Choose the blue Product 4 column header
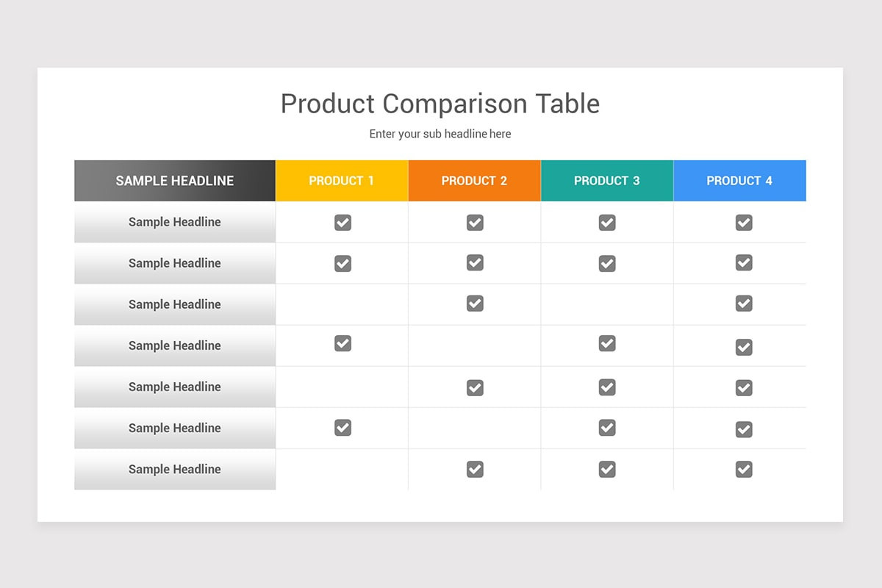 (739, 181)
